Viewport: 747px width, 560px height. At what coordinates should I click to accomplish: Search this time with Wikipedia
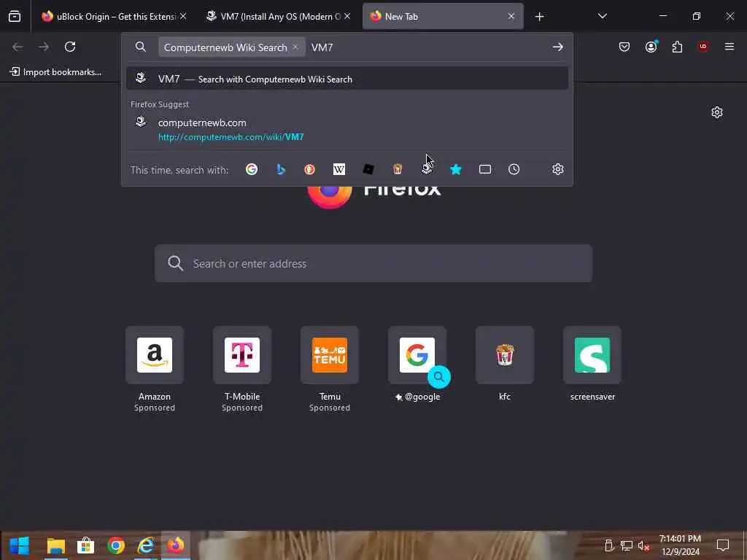coord(338,169)
